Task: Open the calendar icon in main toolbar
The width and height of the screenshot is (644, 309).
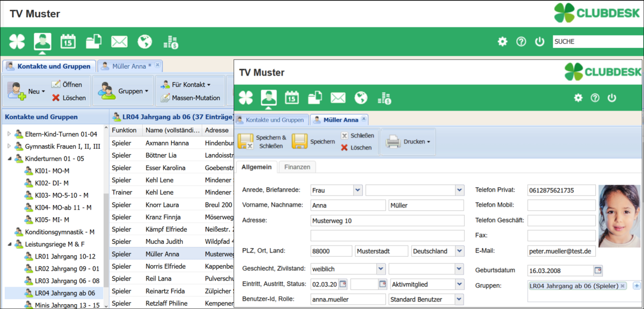Action: tap(68, 41)
